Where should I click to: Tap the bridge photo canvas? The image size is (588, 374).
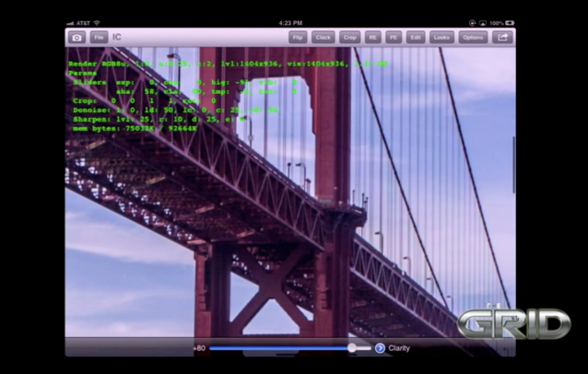click(276, 212)
